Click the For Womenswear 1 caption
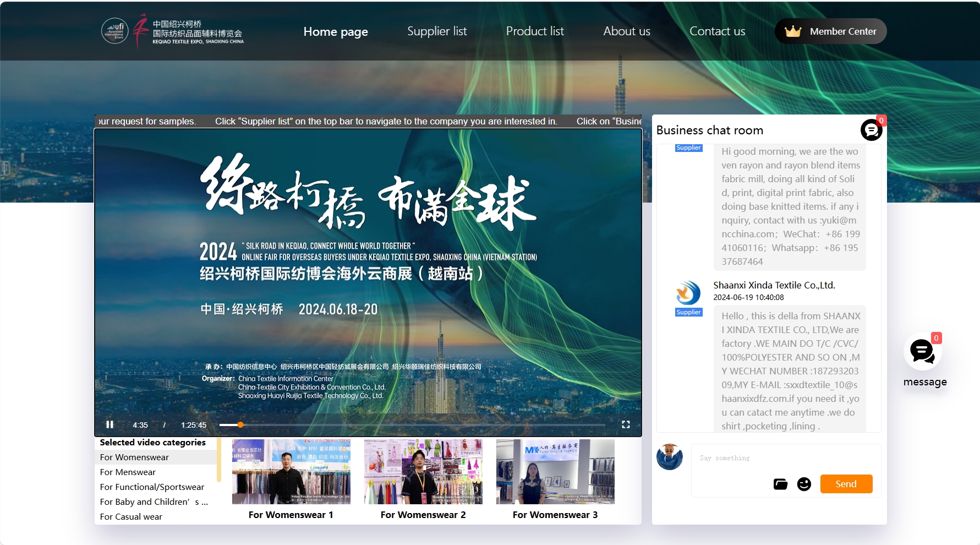 (x=291, y=515)
